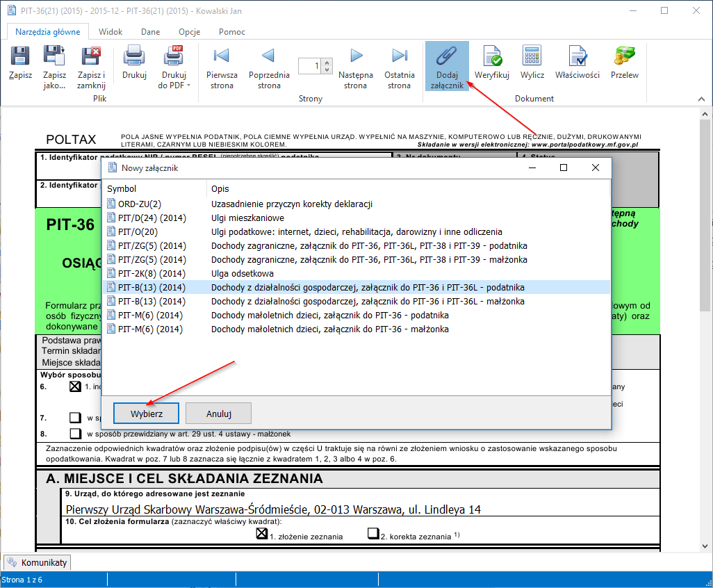This screenshot has width=713, height=588.
Task: Switch to the Widok tab
Action: point(110,32)
